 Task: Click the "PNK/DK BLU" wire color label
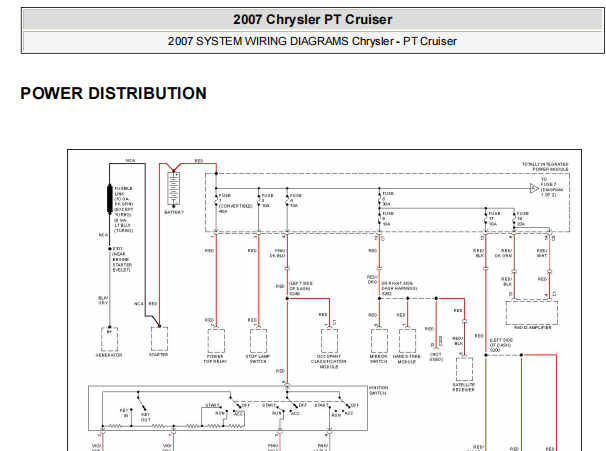coord(277,253)
